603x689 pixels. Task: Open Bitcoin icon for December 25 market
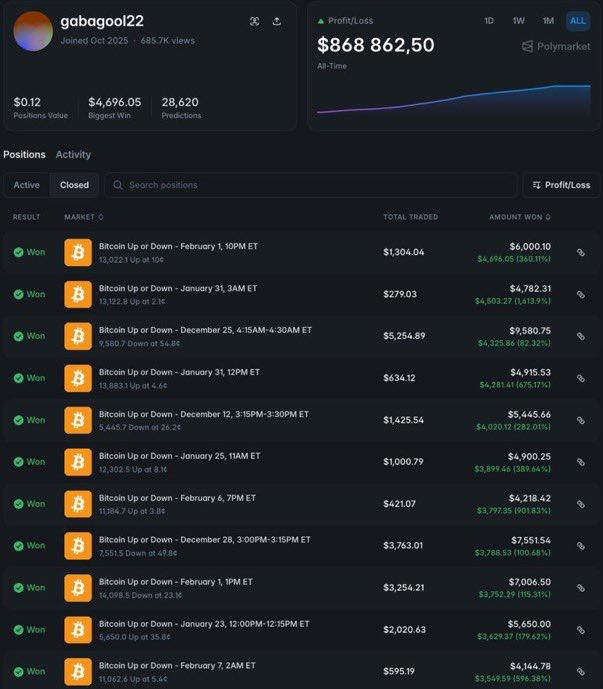[78, 336]
